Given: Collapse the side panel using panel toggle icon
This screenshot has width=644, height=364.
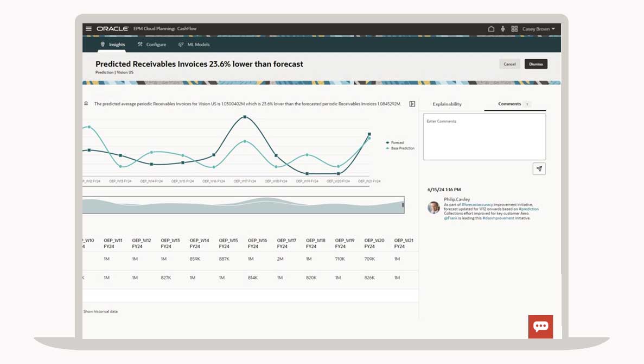Looking at the screenshot, I should click(412, 104).
